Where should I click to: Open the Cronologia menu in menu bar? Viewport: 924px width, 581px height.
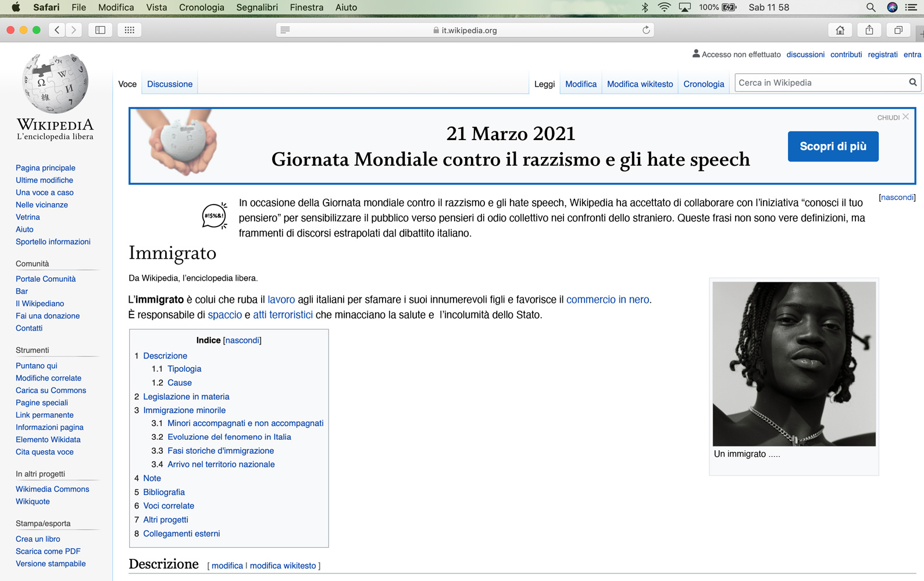point(201,7)
